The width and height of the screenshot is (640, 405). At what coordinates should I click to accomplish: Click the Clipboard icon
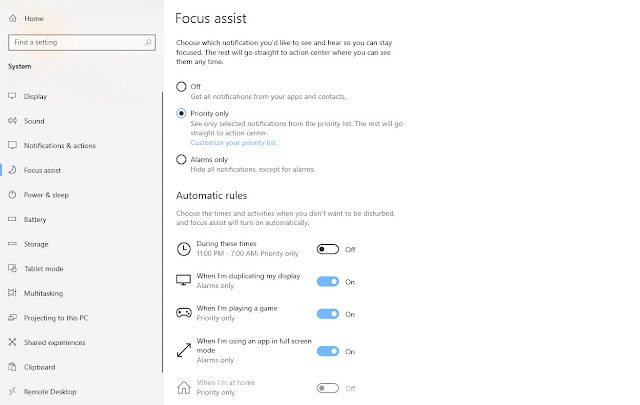click(x=12, y=367)
